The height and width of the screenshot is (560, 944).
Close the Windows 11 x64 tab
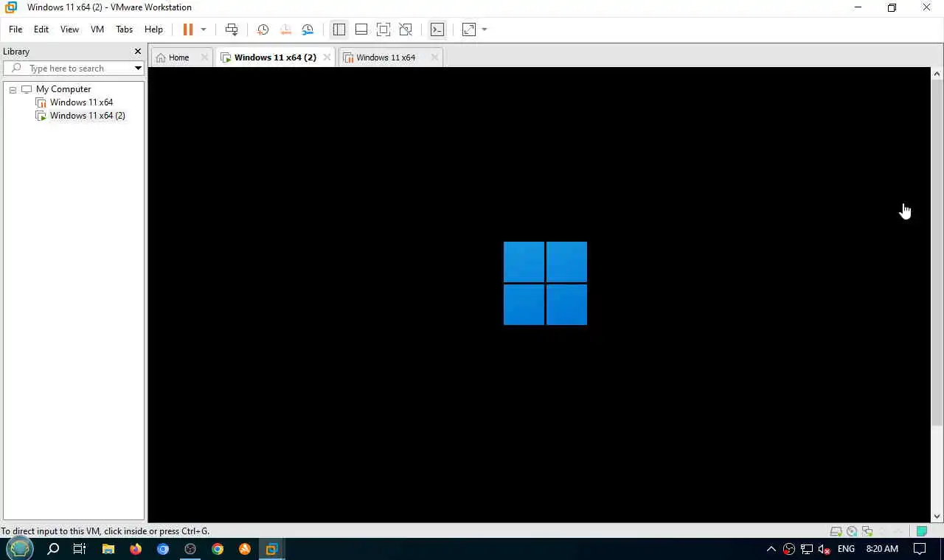click(435, 57)
